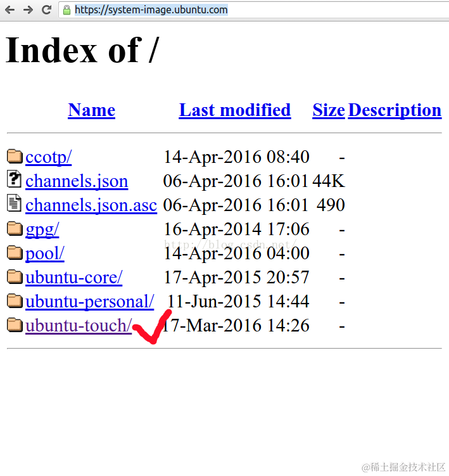
Task: Open the channels.json.asc signature link
Action: click(91, 205)
